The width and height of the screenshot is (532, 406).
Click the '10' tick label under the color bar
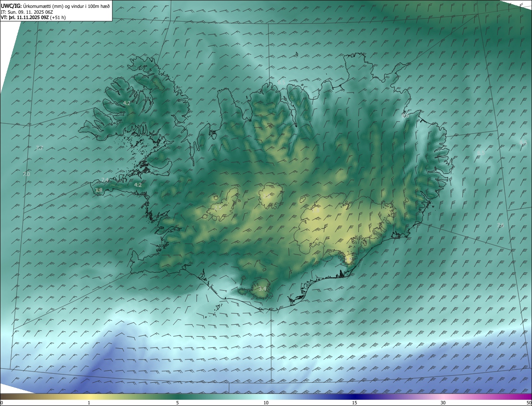coord(266,403)
